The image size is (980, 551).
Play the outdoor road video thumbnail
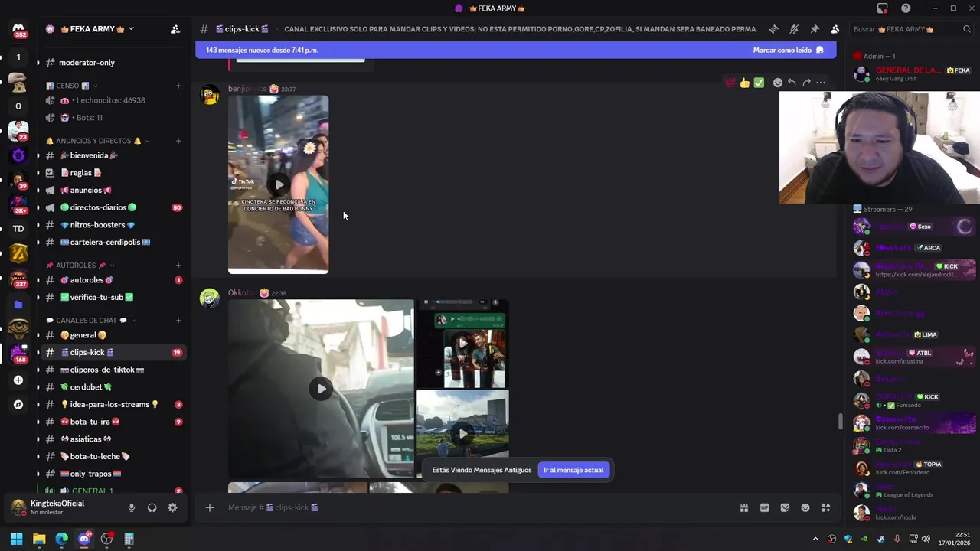[x=462, y=434]
